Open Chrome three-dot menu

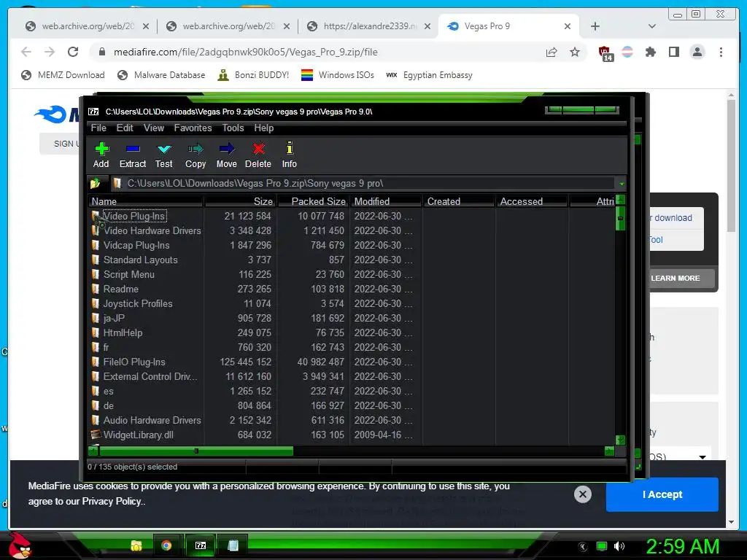pyautogui.click(x=721, y=52)
